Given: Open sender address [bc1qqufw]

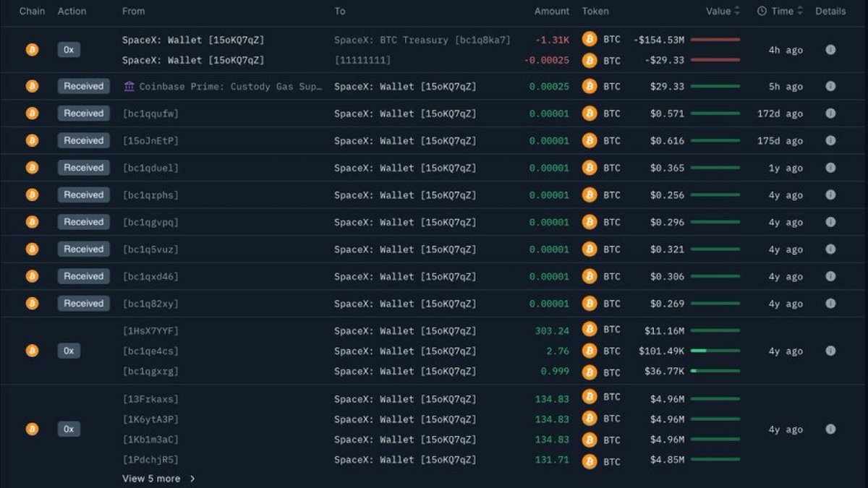Looking at the screenshot, I should click(150, 114).
